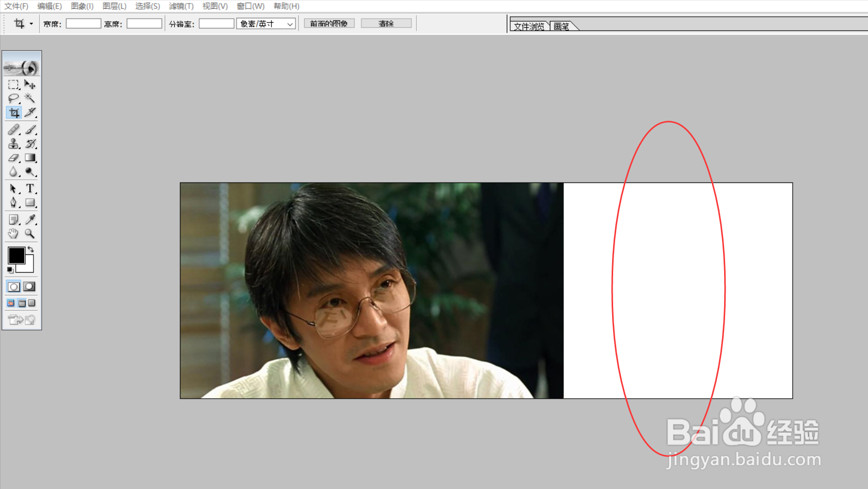The image size is (868, 489).
Task: Open the 选择(S) menu
Action: 147,6
